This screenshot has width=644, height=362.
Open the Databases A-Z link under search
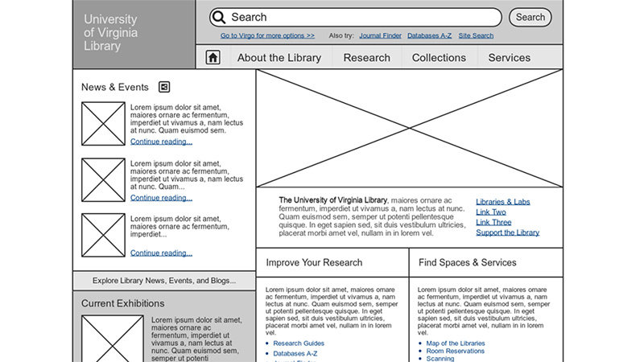[430, 35]
